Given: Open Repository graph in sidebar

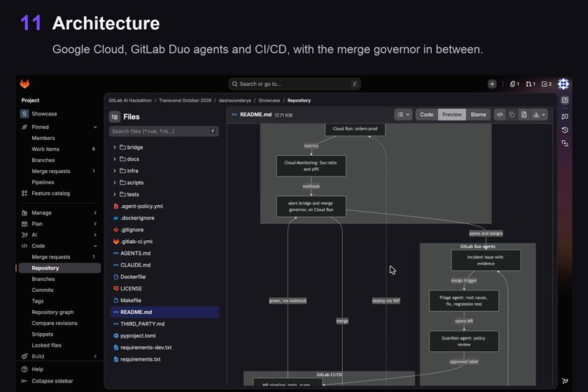Looking at the screenshot, I should coord(53,312).
